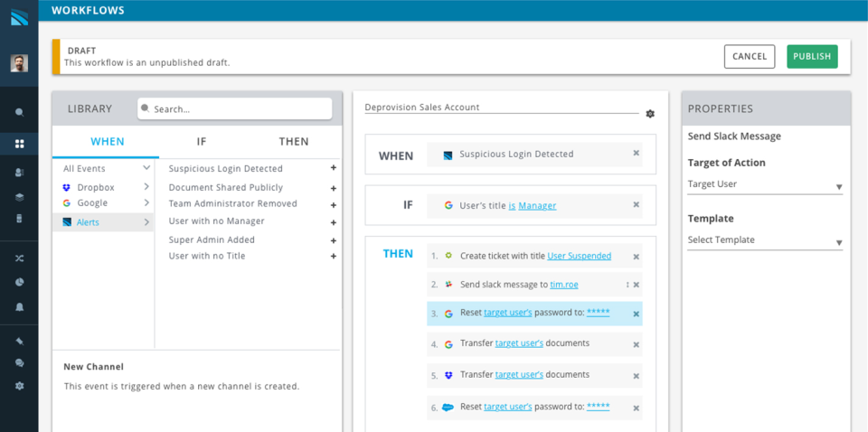Remove the Send slack message action
The height and width of the screenshot is (432, 868).
(x=636, y=285)
